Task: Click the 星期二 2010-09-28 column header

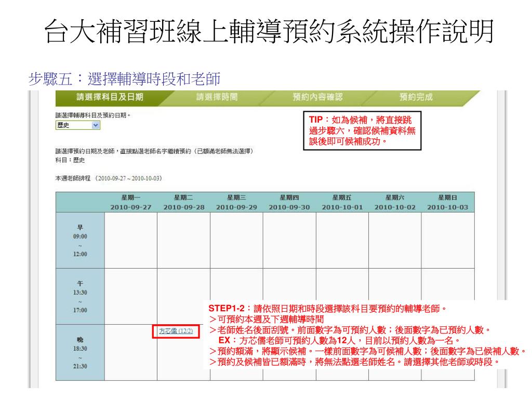Action: click(183, 202)
